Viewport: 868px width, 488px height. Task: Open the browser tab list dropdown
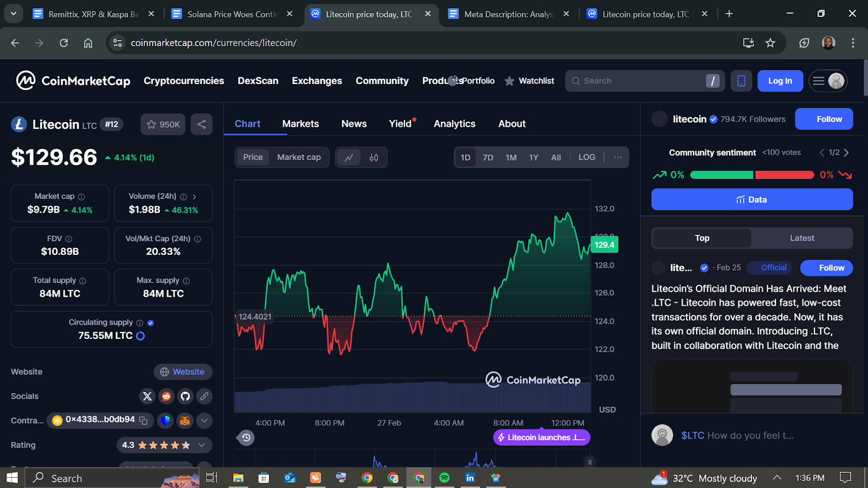pos(14,14)
